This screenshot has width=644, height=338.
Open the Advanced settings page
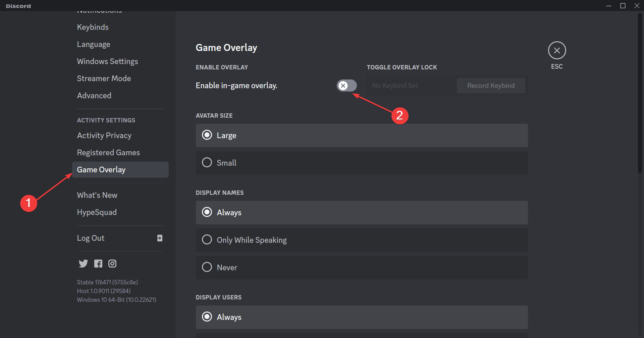tap(120, 96)
